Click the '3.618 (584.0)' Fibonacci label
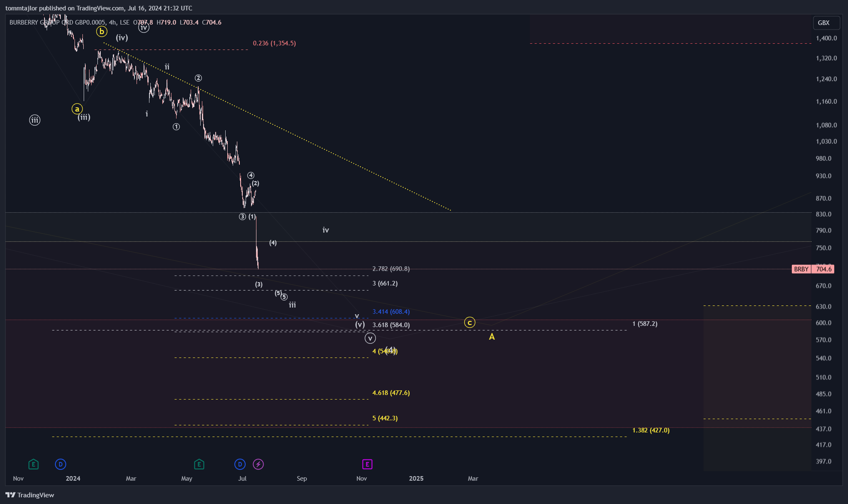The height and width of the screenshot is (504, 848). [391, 325]
